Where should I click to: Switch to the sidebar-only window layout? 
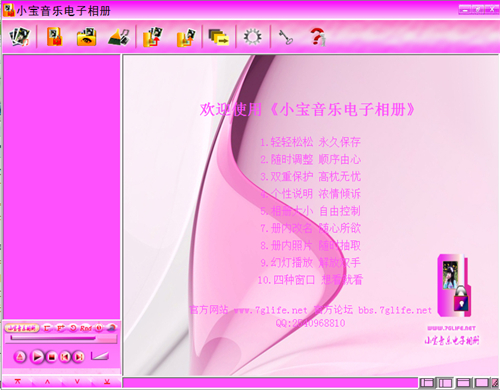coord(445,383)
